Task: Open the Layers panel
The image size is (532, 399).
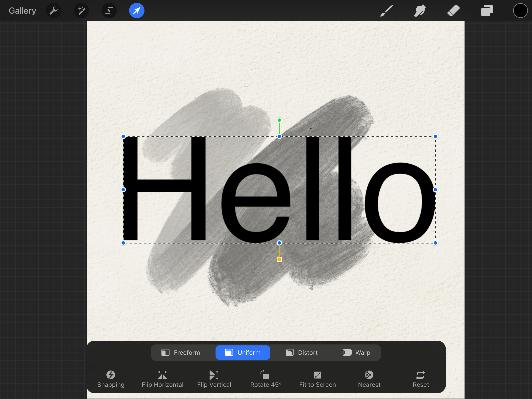Action: coord(487,11)
